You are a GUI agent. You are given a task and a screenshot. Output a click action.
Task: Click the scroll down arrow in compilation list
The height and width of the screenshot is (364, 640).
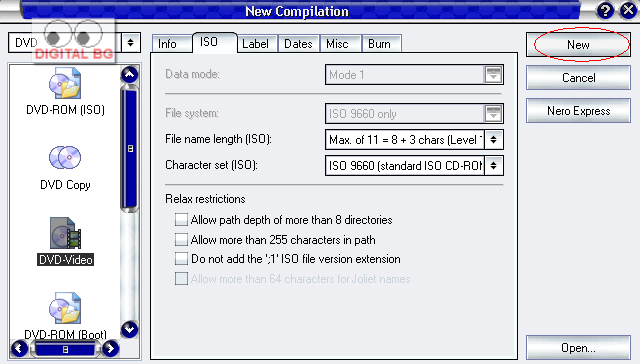coord(129,329)
